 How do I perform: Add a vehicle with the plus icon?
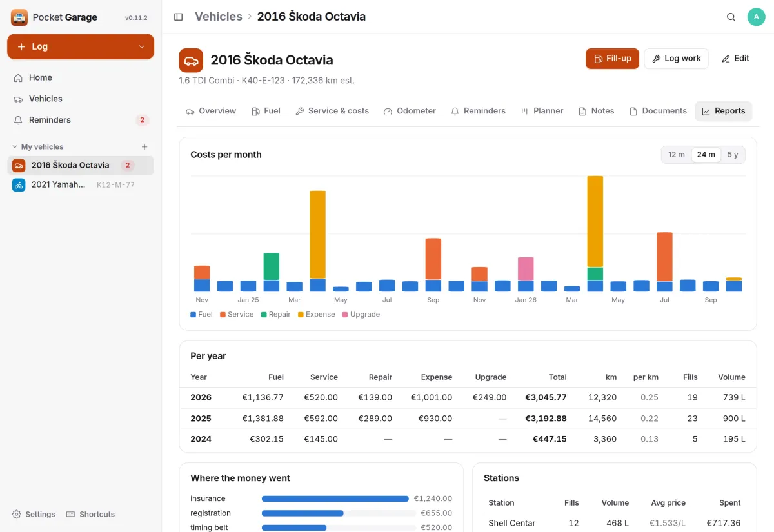[x=144, y=147]
